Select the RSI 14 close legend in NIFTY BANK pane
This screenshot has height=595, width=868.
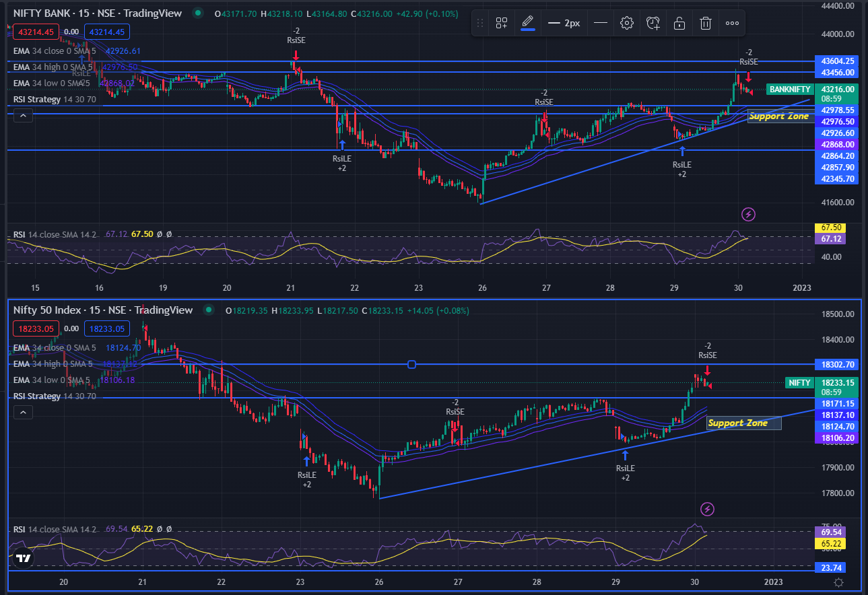click(55, 234)
